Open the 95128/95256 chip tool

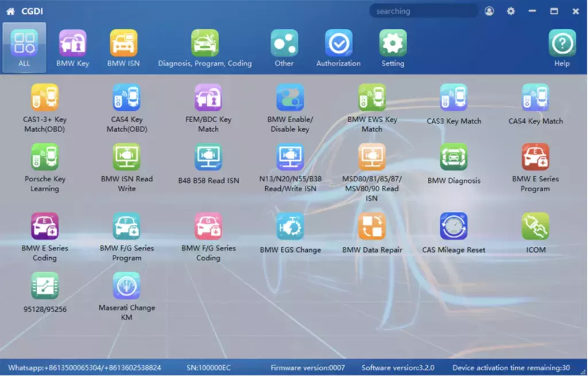coord(45,286)
